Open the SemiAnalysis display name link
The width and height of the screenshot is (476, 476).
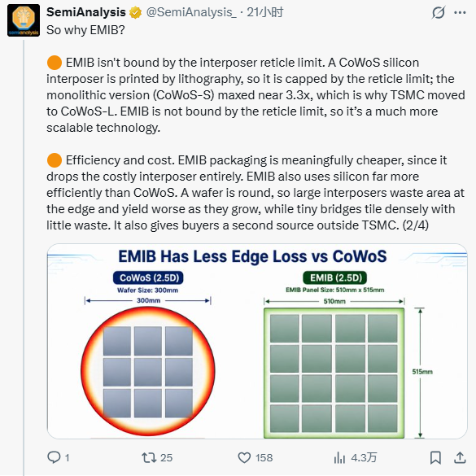(x=86, y=12)
